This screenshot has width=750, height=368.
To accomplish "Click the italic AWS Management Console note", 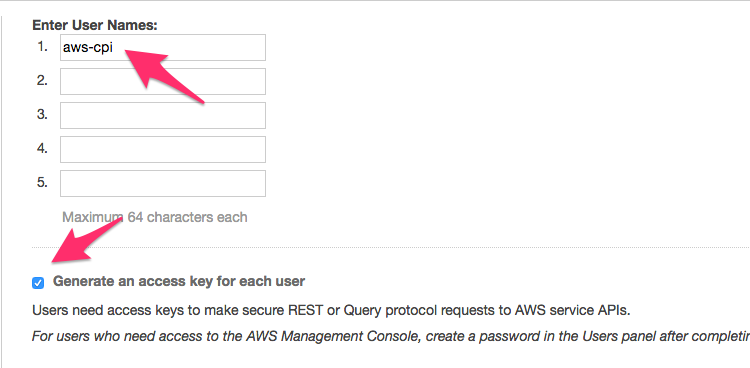I will tap(391, 336).
